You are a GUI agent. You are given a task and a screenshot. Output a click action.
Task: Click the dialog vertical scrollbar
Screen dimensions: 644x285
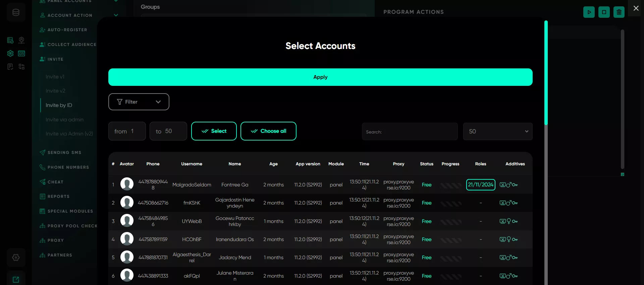pyautogui.click(x=546, y=73)
